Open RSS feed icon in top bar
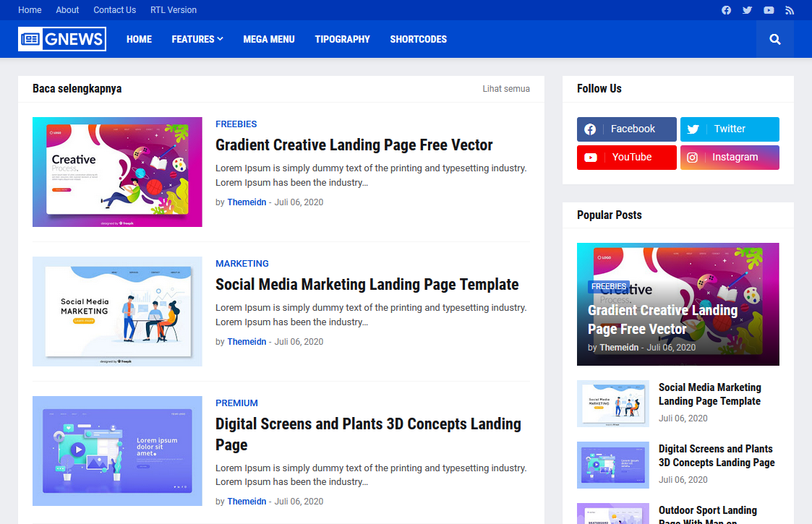 click(789, 10)
